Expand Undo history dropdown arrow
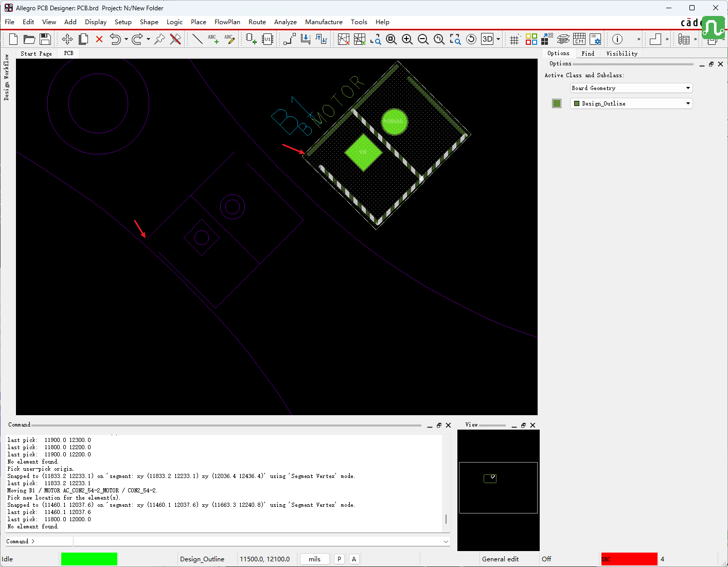Screen dimensions: 728x567 (x=126, y=39)
